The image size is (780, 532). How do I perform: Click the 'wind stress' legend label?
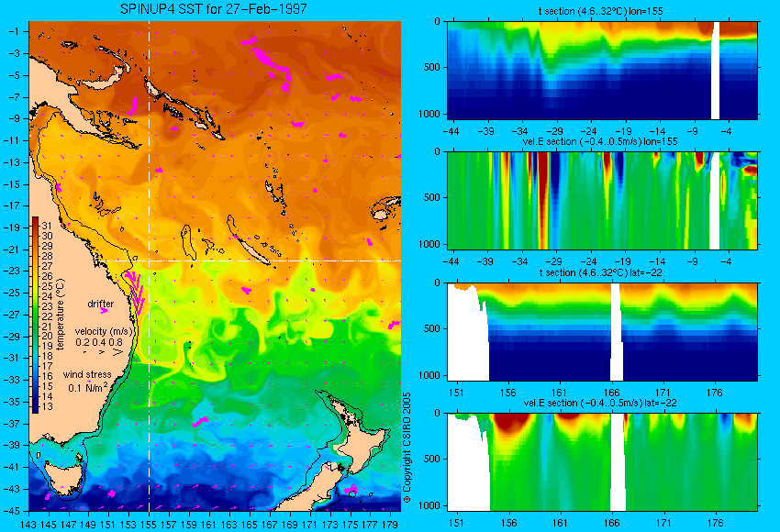(87, 374)
